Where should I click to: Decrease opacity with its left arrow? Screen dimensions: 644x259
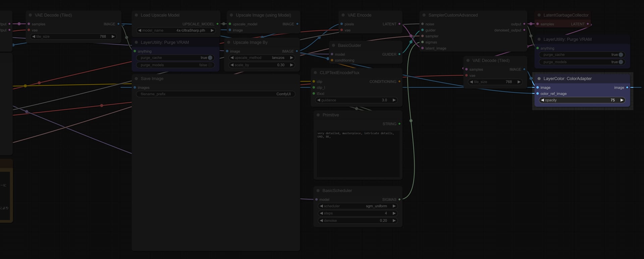tap(542, 100)
